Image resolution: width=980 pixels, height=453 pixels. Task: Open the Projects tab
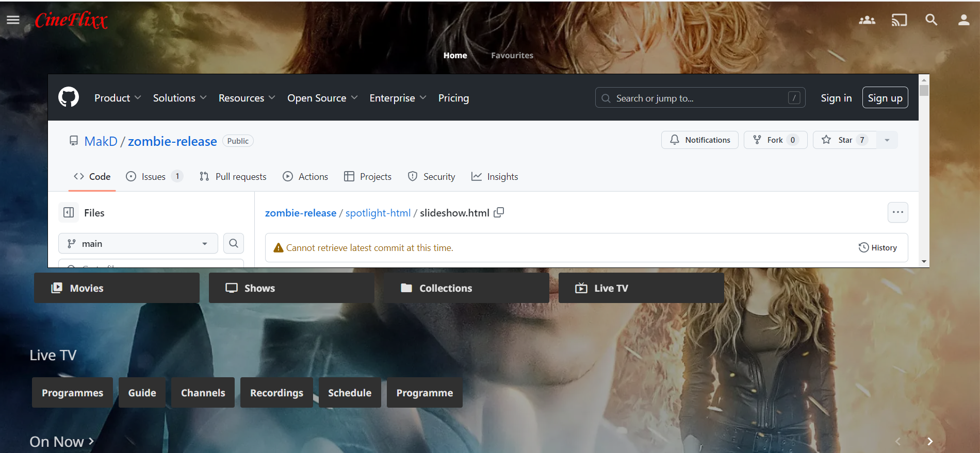368,176
